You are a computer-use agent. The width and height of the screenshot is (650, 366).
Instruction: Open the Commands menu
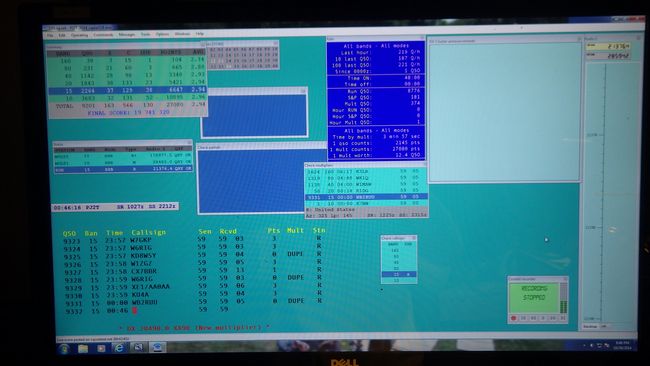103,35
